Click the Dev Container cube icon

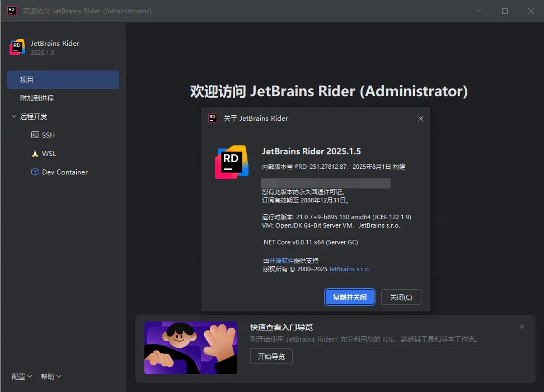coord(35,172)
